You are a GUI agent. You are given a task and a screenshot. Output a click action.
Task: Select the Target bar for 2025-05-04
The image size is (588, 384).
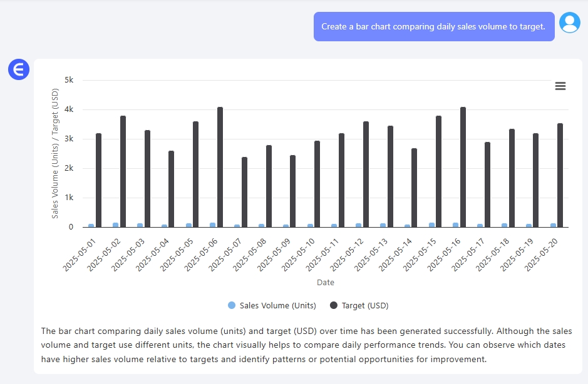click(171, 189)
